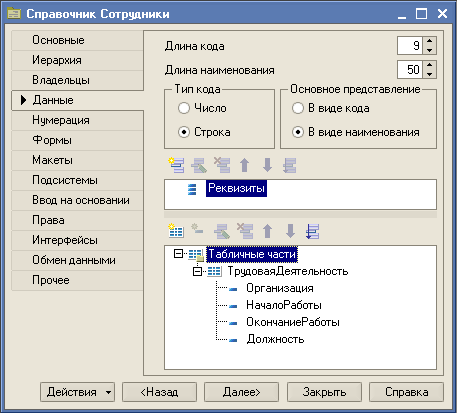
Task: Maximize the Справочник Сотрудники window
Action: pyautogui.click(x=421, y=14)
